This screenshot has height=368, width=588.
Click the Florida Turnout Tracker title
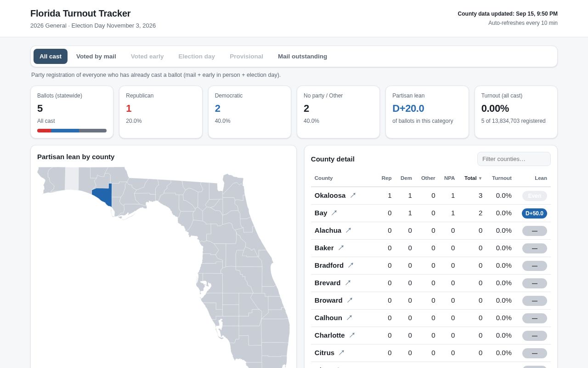pyautogui.click(x=80, y=13)
